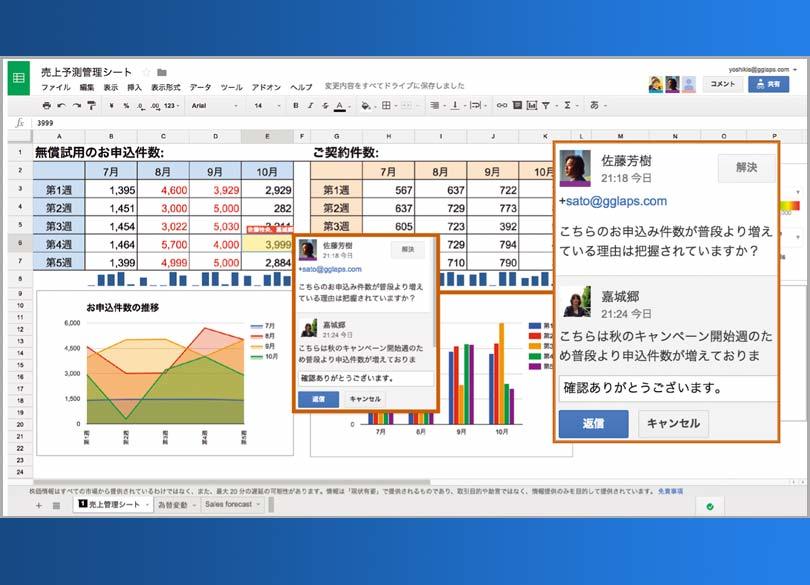Viewport: 810px width, 585px height.
Task: Click the filter funnel icon
Action: (547, 105)
